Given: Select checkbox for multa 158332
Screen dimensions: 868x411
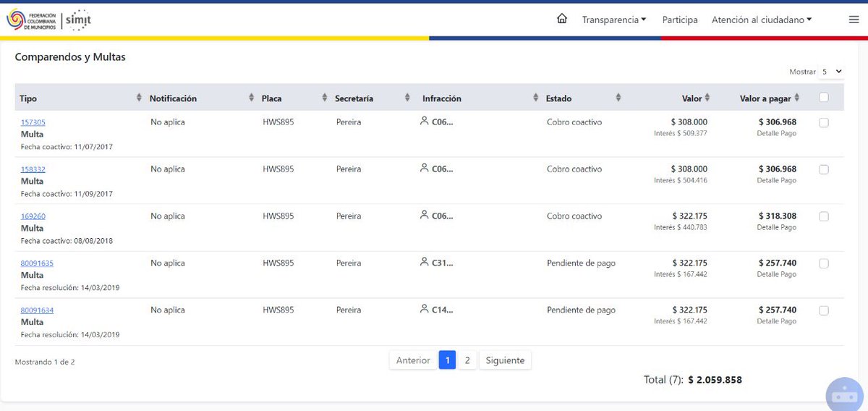Looking at the screenshot, I should (824, 170).
